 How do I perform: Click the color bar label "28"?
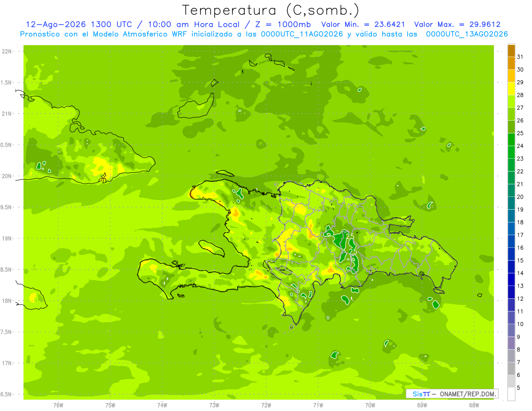[520, 95]
